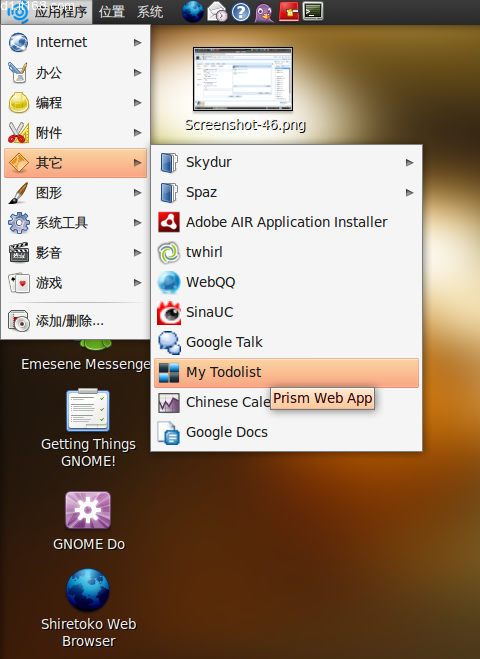Image resolution: width=480 pixels, height=659 pixels.
Task: Click the 其它 orange diamond icon
Action: [x=18, y=163]
